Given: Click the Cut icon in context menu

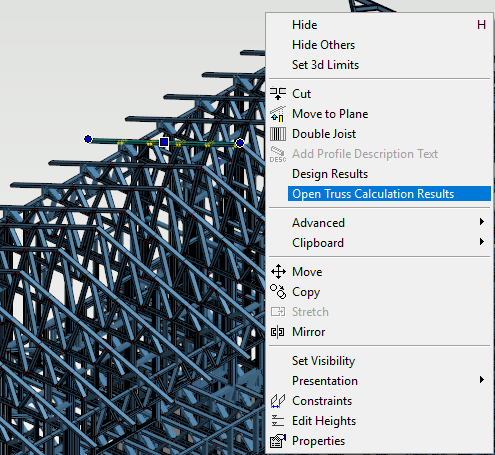Looking at the screenshot, I should 278,94.
